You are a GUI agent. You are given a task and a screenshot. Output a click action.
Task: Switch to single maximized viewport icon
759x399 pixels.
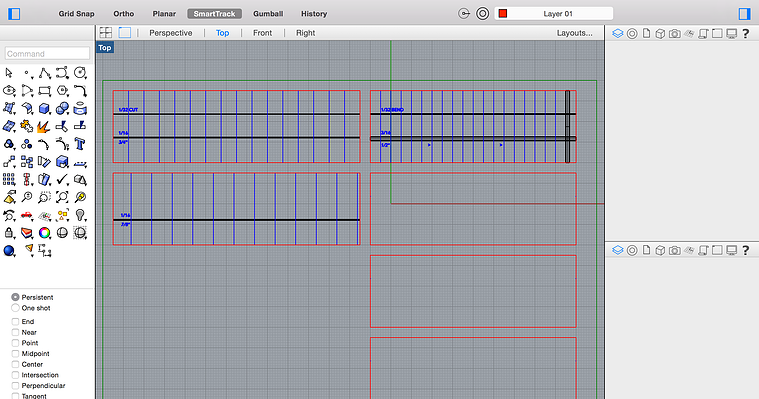[x=125, y=32]
